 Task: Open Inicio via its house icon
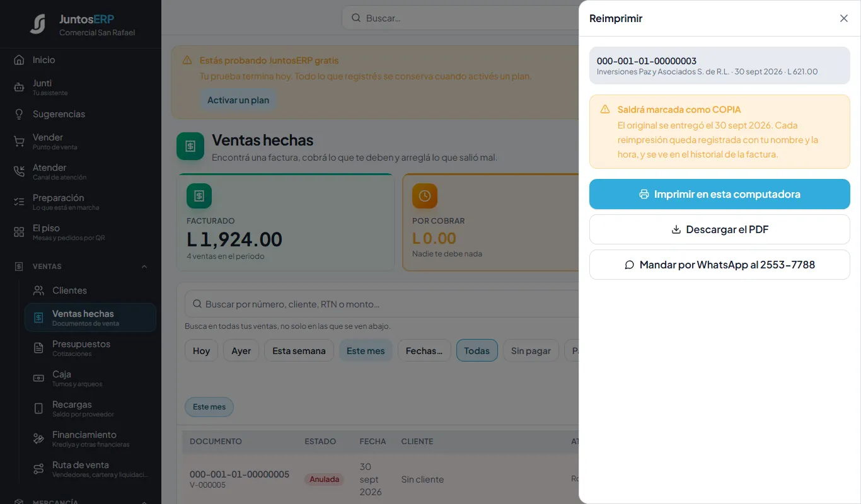19,60
